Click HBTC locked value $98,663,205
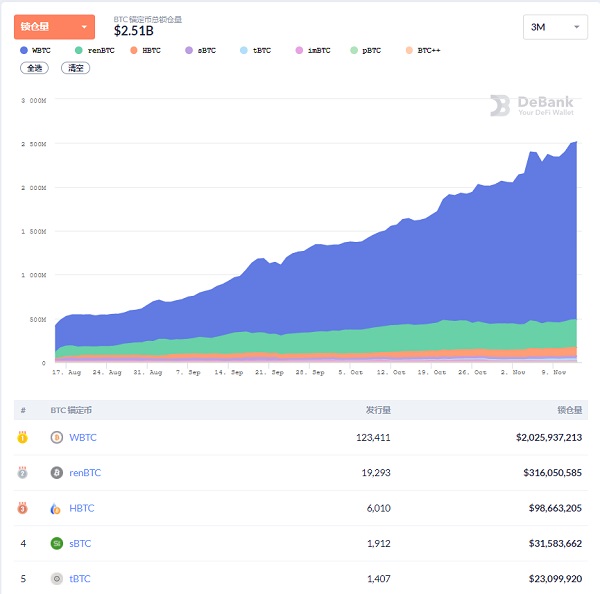The height and width of the screenshot is (594, 600). pos(555,508)
